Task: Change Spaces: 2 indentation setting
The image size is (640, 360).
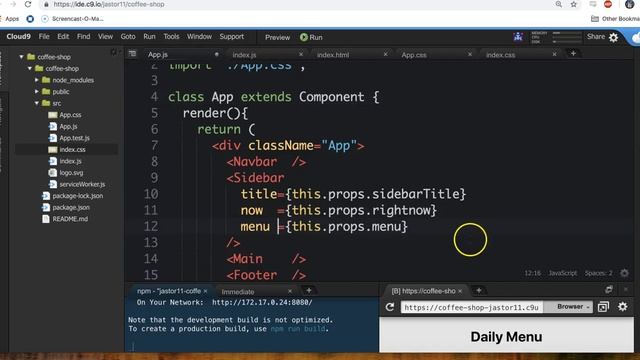Action: (599, 273)
